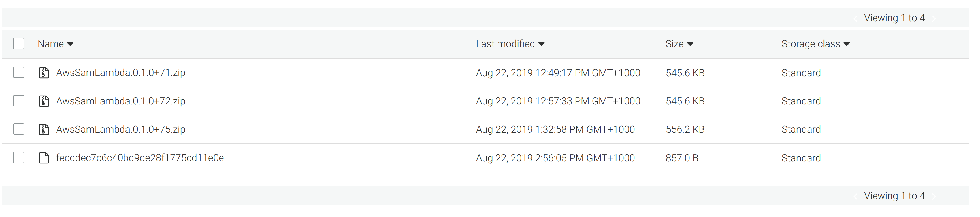Screen dimensions: 980x217
Task: Go to next page at top pagination
Action: (x=934, y=18)
